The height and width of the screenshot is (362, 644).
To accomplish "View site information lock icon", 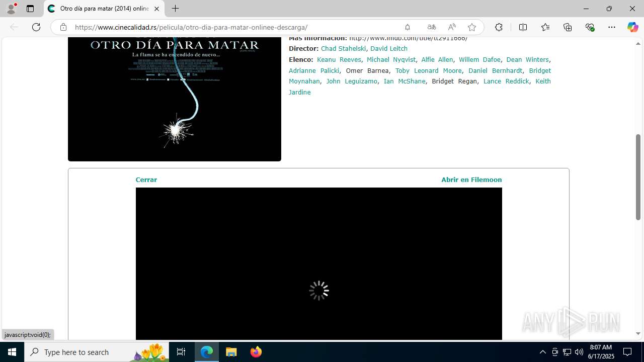I will (x=63, y=27).
